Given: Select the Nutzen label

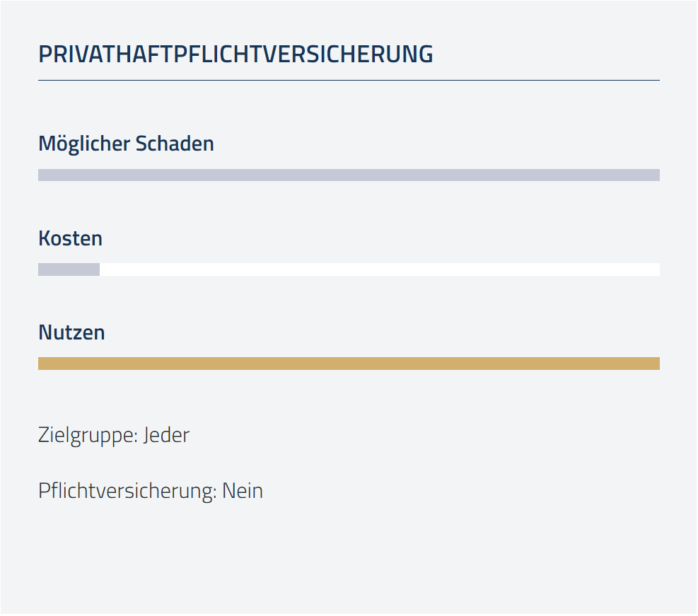Looking at the screenshot, I should click(x=71, y=332).
